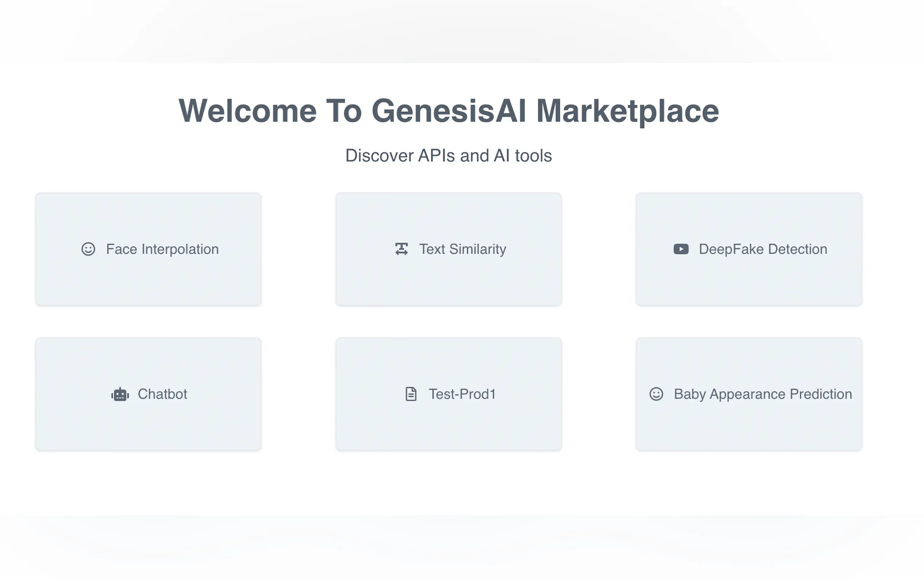Click empty area of Baby Appearance Prediction card
The image size is (924, 578).
[x=749, y=428]
